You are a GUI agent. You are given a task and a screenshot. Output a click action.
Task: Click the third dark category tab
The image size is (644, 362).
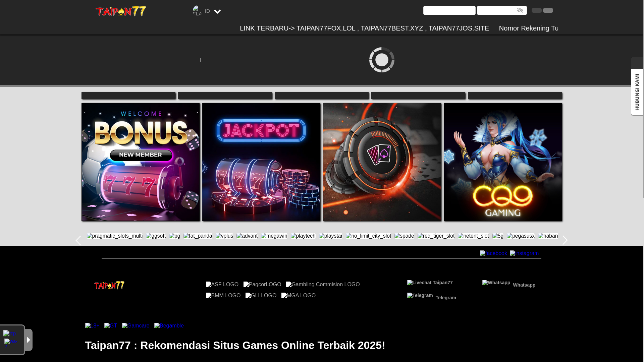[x=322, y=96]
